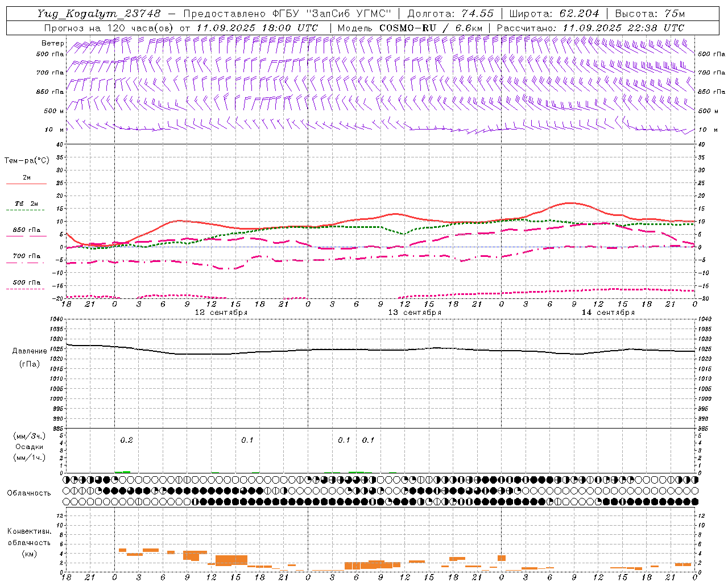Click the Рассчитано: 11.09.2025 22:38 UTC timestamp

pyautogui.click(x=591, y=28)
